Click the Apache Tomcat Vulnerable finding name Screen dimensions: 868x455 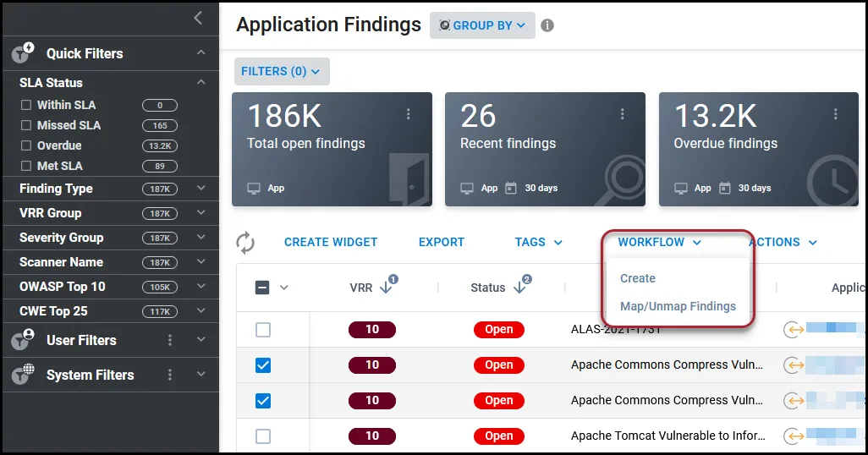coord(667,436)
